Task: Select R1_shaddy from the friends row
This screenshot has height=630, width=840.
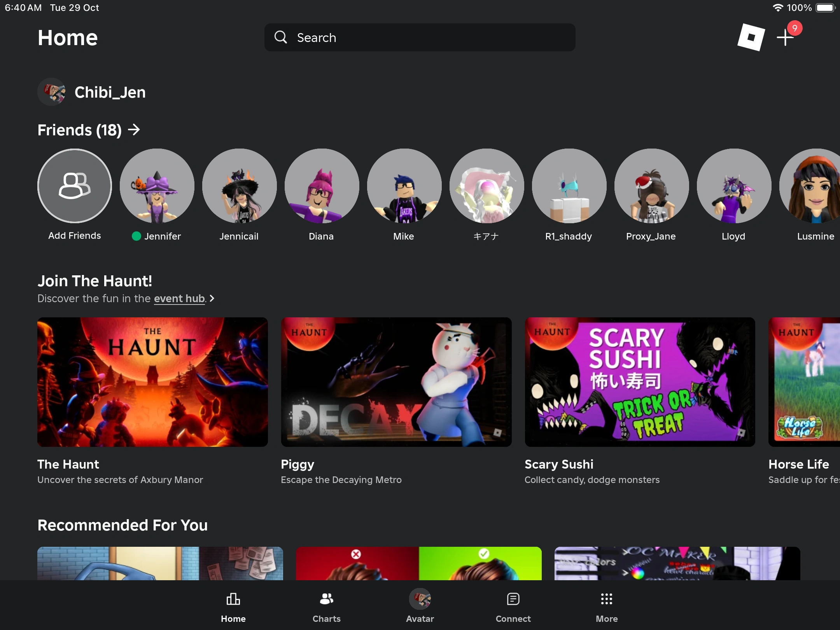Action: 569,186
